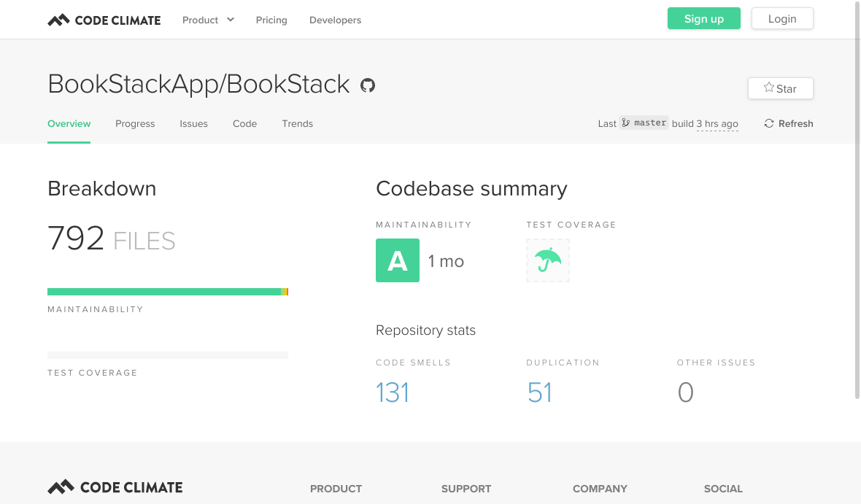Click the BookStackApp/BookStack repository title
Image resolution: width=861 pixels, height=504 pixels.
198,84
